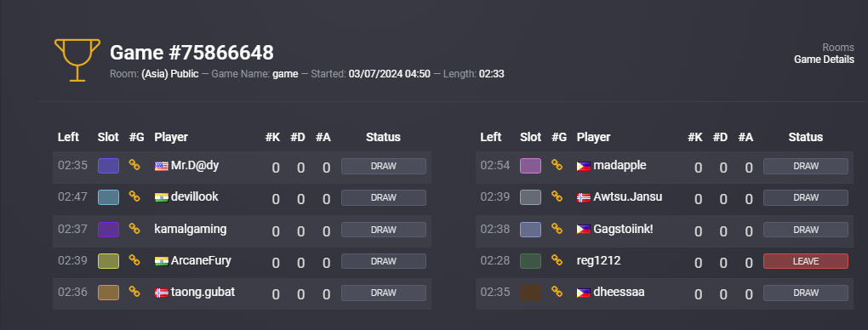Click the link icon beside reg1212
Image resolution: width=868 pixels, height=330 pixels.
[557, 259]
